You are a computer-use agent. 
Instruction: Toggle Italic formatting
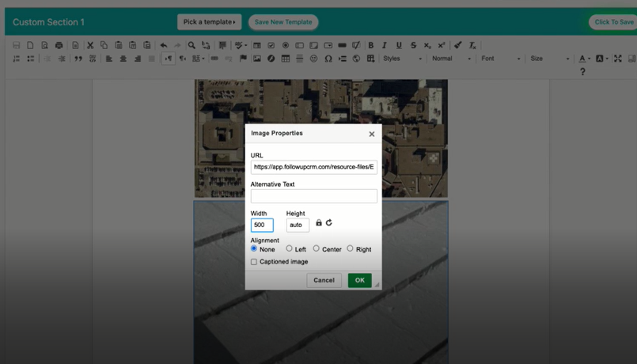pyautogui.click(x=385, y=45)
